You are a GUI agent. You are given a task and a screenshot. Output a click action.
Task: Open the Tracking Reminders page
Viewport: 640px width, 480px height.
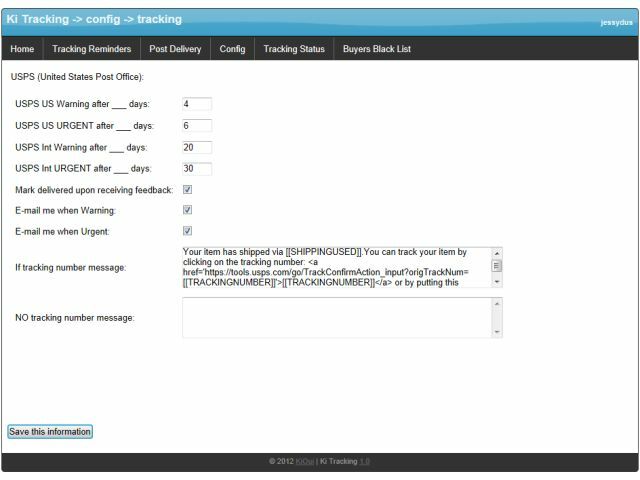pos(91,49)
